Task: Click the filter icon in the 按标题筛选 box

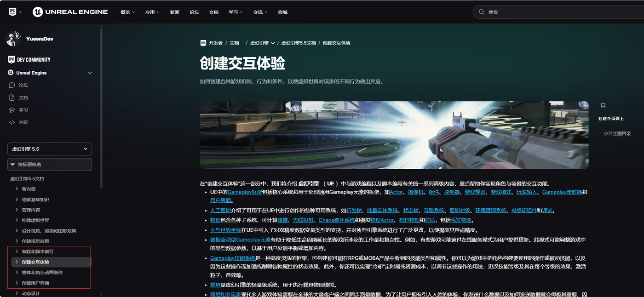Action: click(13, 165)
